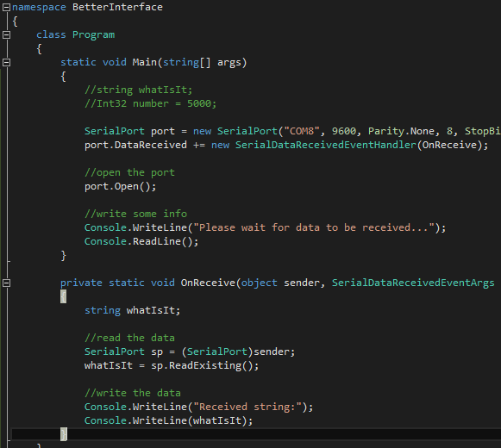
Task: Click the '//Int32 number = 5000;' comment
Action: coord(151,103)
